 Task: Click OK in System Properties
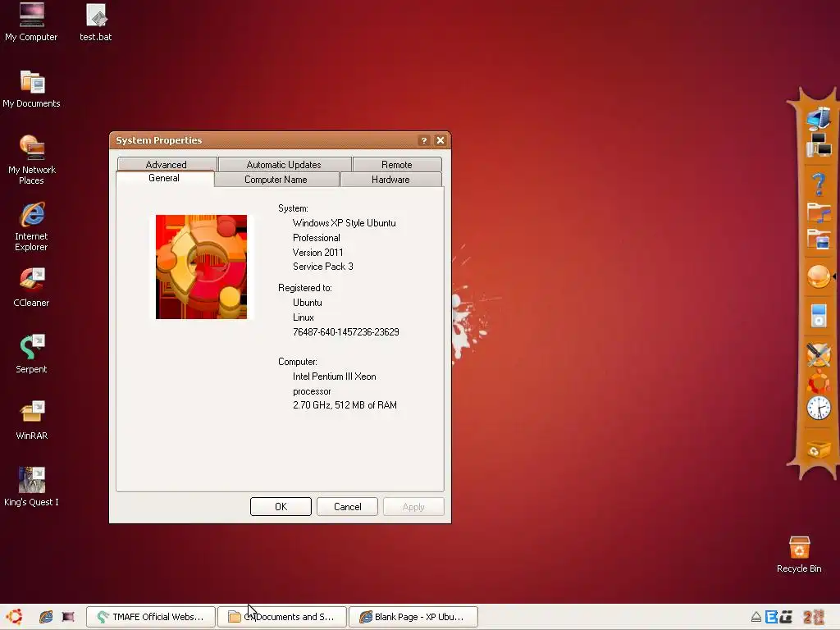281,507
